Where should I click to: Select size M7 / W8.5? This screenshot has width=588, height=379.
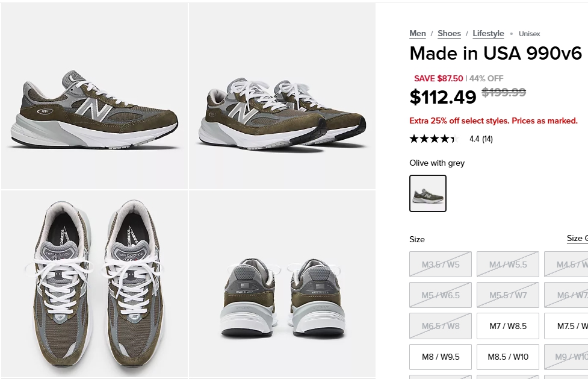point(507,326)
